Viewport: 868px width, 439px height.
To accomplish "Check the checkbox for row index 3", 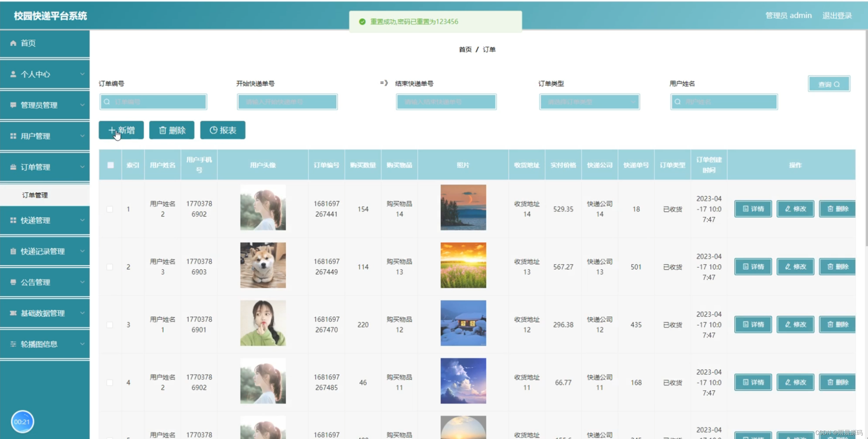I will click(110, 324).
